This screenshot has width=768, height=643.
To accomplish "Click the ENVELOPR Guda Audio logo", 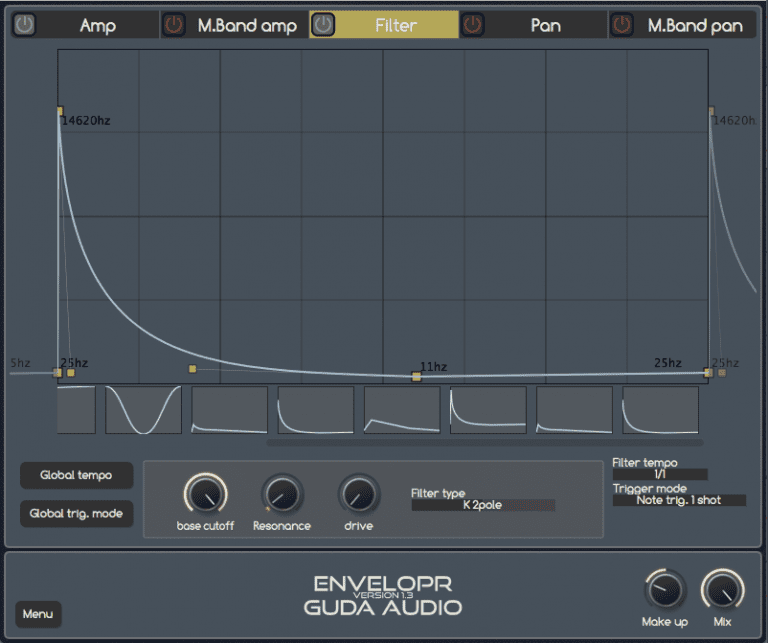I will pyautogui.click(x=383, y=595).
